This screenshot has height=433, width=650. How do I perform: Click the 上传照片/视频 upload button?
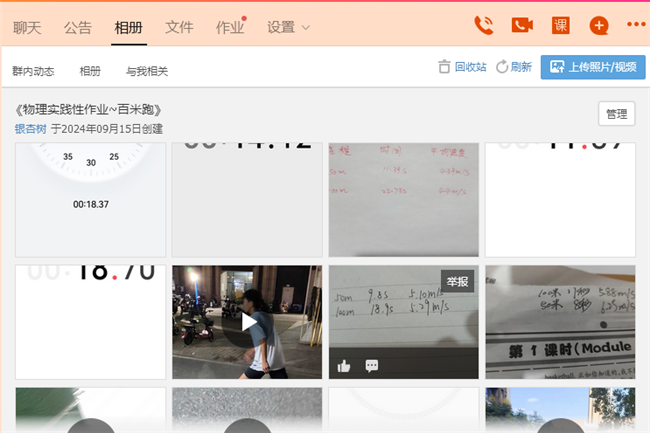(593, 67)
